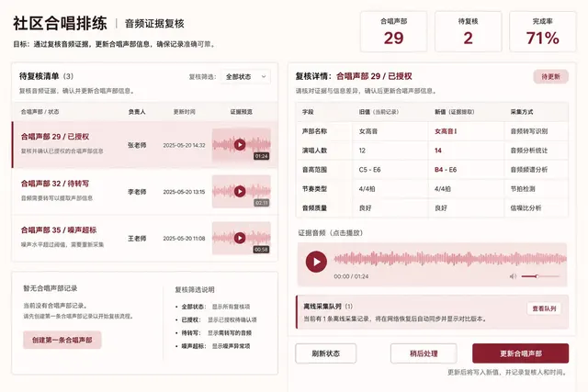Image resolution: width=588 pixels, height=392 pixels.
Task: Click 音频分析统计 collection method
Action: (x=529, y=151)
